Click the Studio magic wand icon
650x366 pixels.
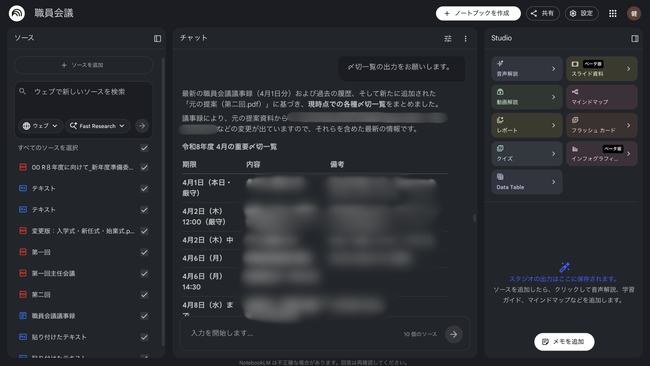tap(564, 267)
